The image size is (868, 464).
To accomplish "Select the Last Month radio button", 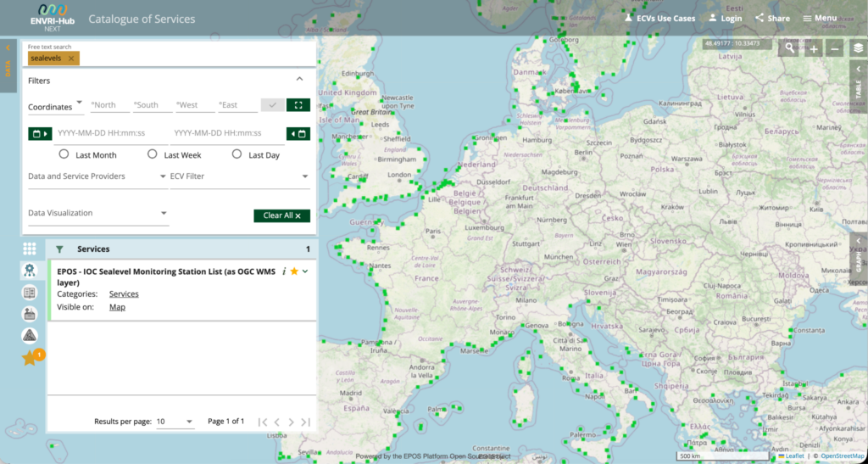I will pyautogui.click(x=64, y=154).
